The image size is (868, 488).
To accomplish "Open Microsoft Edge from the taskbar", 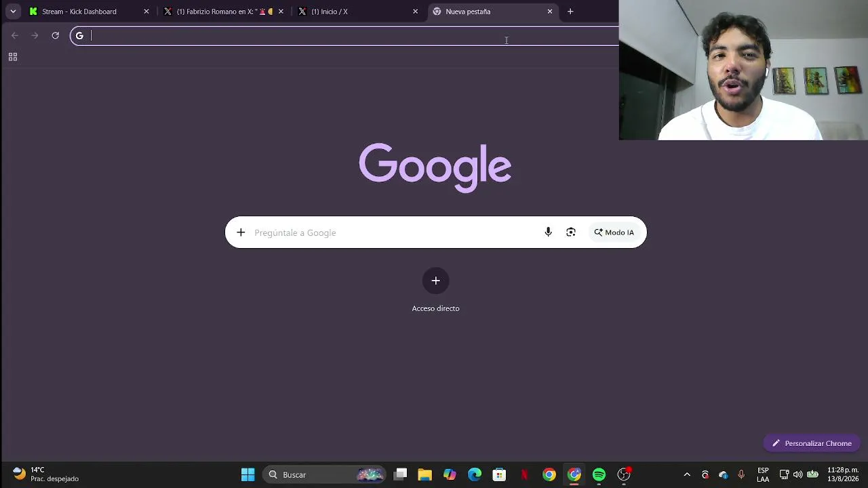I will 475,474.
